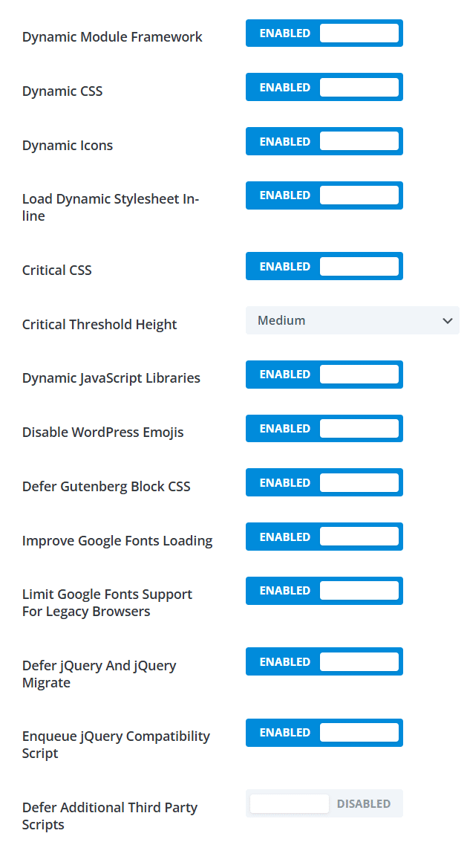Turn off Improve Google Fonts Loading

click(x=324, y=537)
